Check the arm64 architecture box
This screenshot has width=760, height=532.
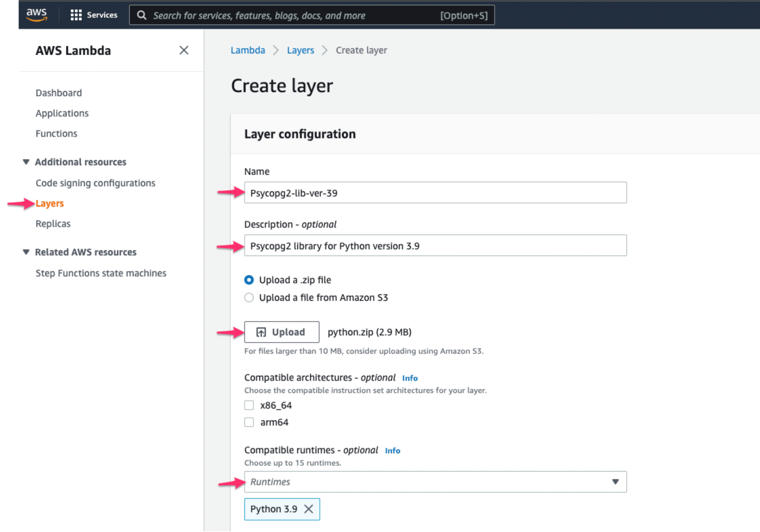[249, 422]
